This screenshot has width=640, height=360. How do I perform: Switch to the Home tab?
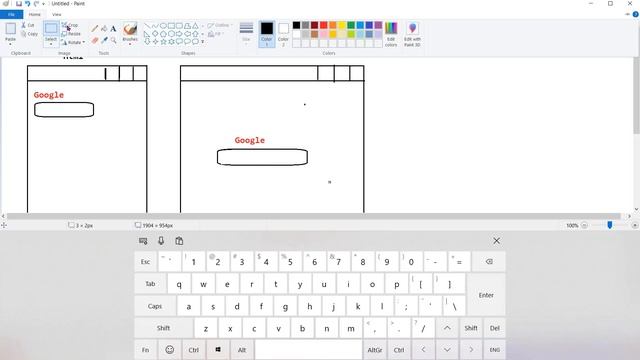click(x=35, y=14)
